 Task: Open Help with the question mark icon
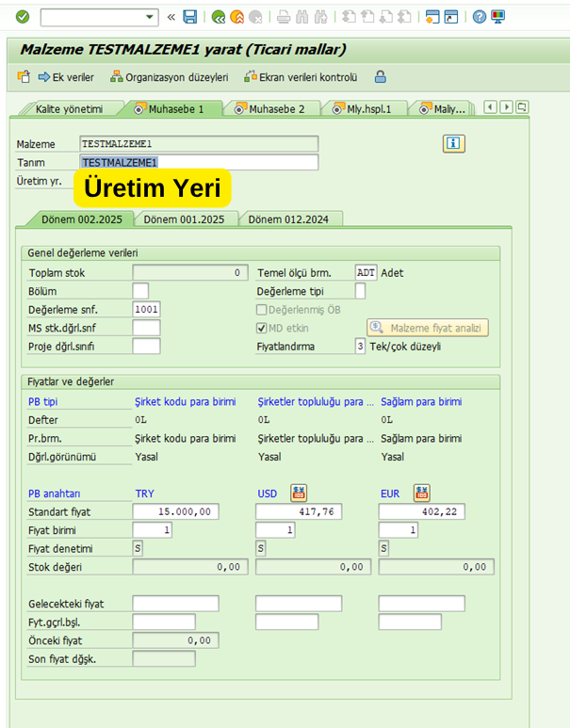point(479,17)
